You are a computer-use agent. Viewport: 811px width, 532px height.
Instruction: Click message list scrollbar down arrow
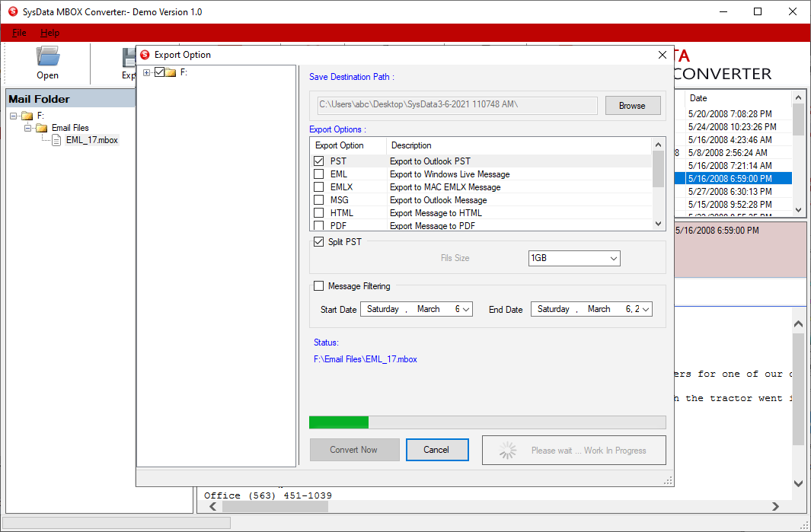[x=798, y=210]
